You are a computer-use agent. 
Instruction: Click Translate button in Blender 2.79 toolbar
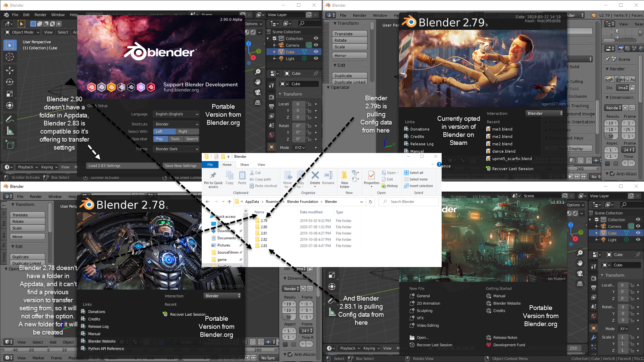(x=350, y=34)
